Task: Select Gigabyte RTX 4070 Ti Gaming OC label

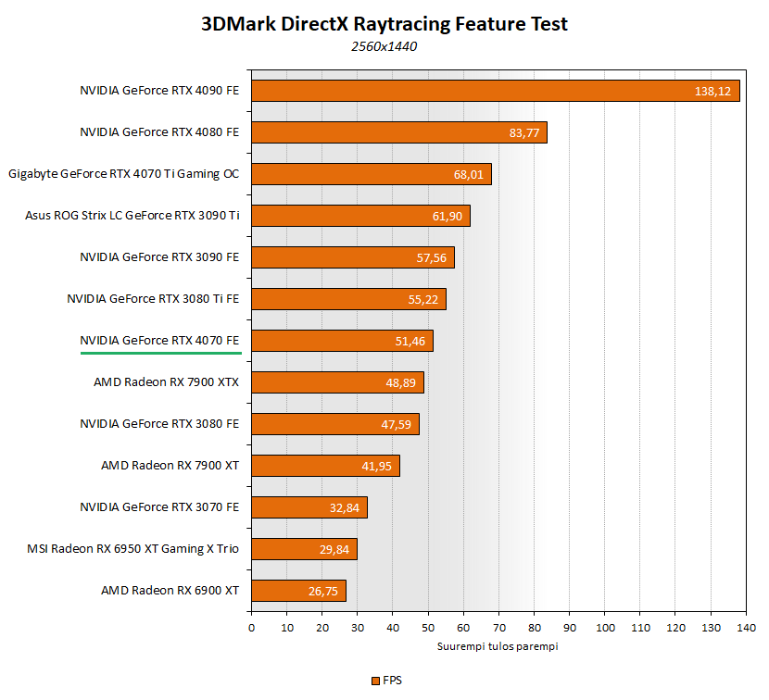Action: (x=123, y=174)
